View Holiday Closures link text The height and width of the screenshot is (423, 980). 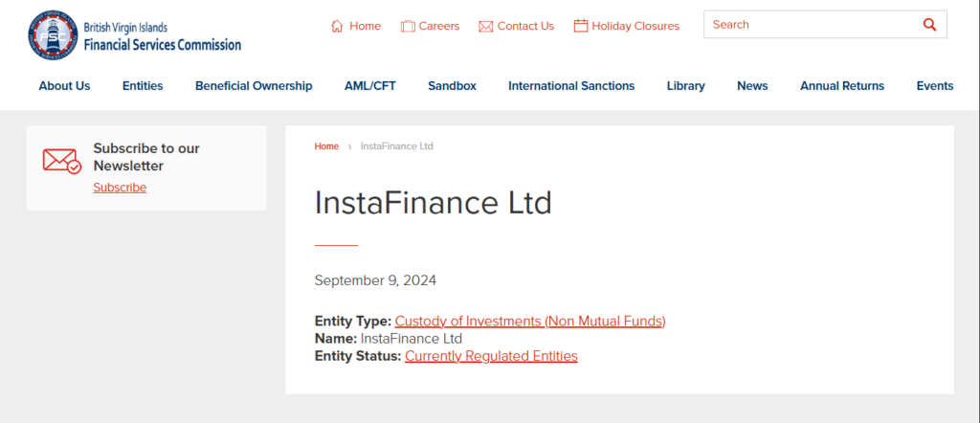(x=635, y=26)
